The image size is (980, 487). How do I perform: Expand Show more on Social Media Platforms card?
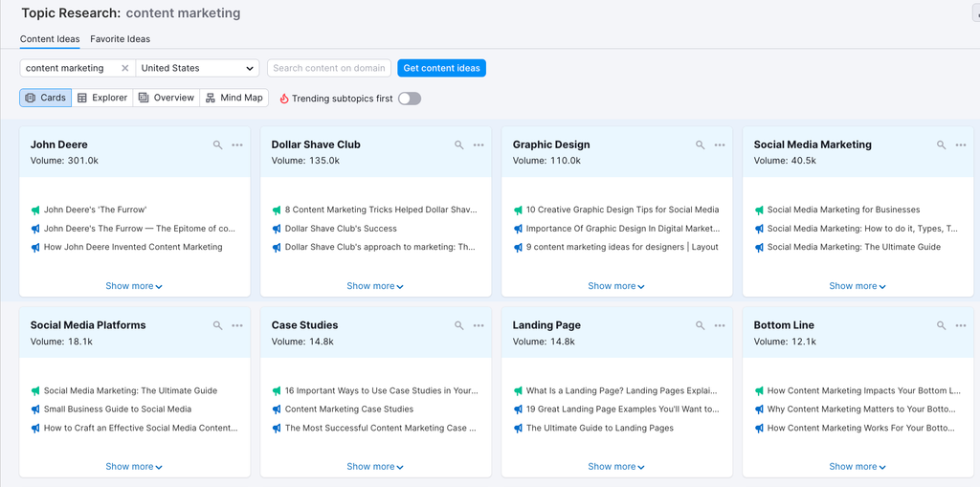point(134,467)
